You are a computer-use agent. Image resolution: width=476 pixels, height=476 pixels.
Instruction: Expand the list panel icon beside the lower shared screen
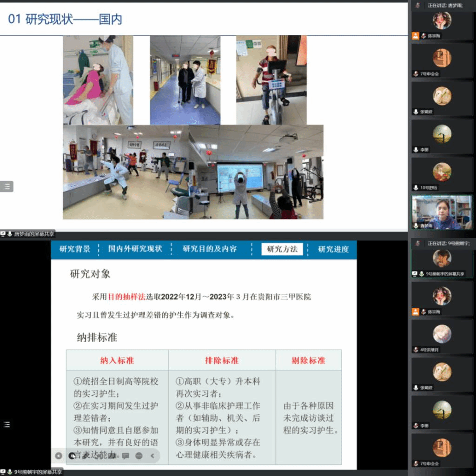(x=7, y=424)
